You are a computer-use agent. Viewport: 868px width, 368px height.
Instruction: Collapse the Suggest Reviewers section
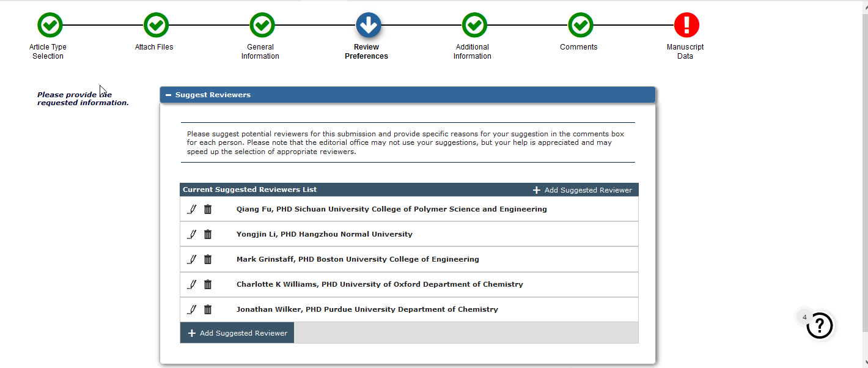pos(169,95)
